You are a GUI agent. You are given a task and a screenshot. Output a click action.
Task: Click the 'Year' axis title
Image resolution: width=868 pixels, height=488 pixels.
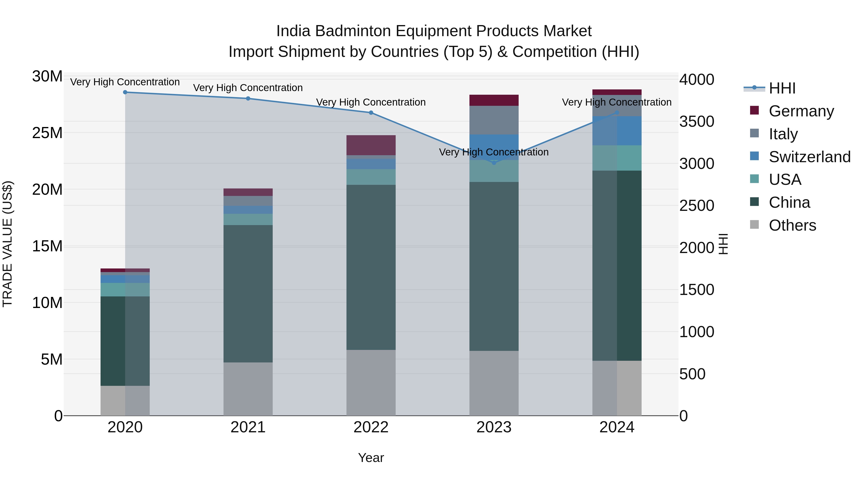[371, 458]
